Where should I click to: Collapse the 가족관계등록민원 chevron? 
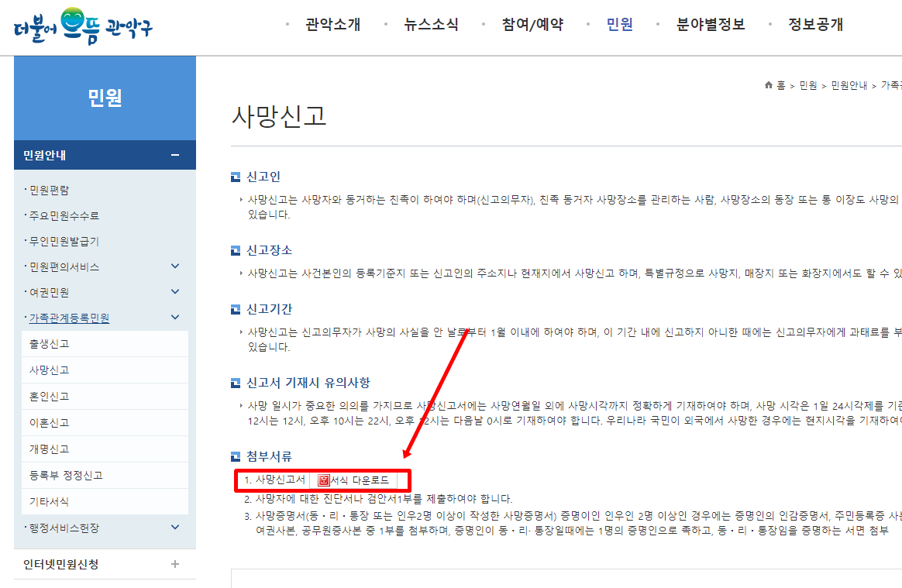[x=175, y=317]
